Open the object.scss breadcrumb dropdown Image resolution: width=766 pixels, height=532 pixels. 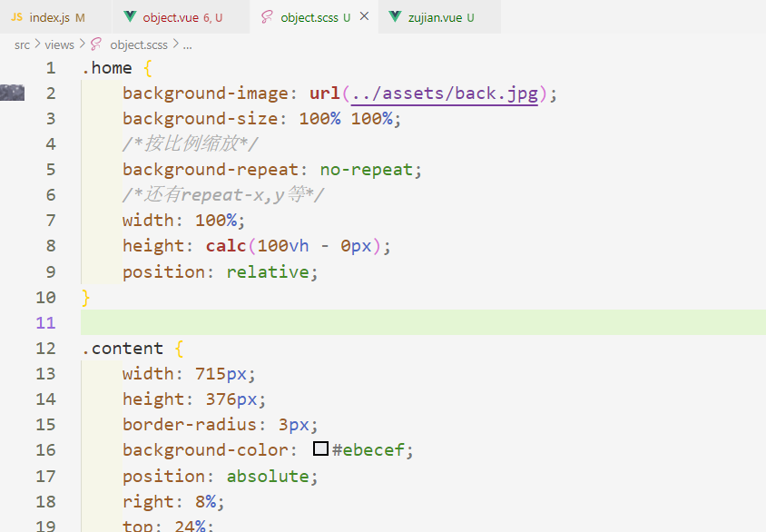[x=136, y=44]
